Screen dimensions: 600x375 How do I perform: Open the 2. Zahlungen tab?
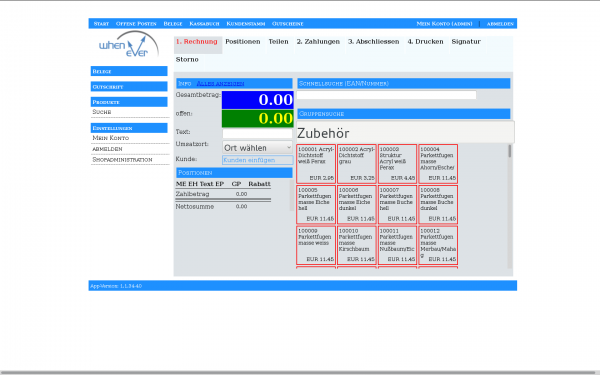pyautogui.click(x=318, y=42)
